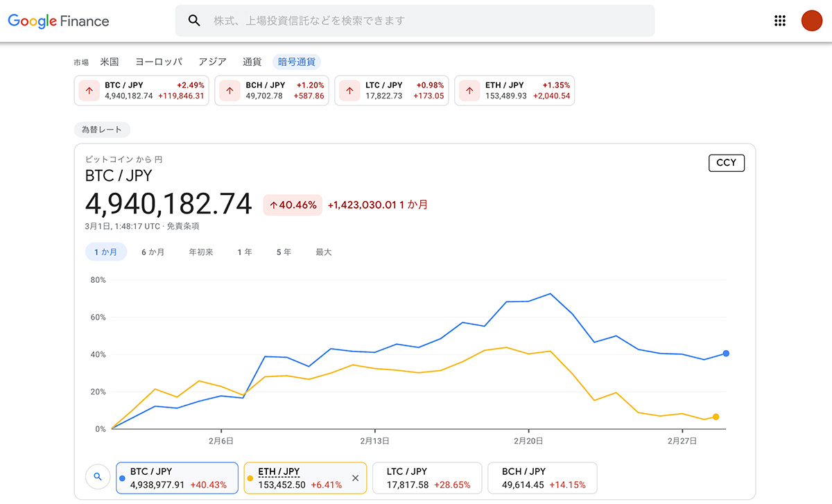Click the BTC / JPY chart title
832x504 pixels.
[119, 175]
